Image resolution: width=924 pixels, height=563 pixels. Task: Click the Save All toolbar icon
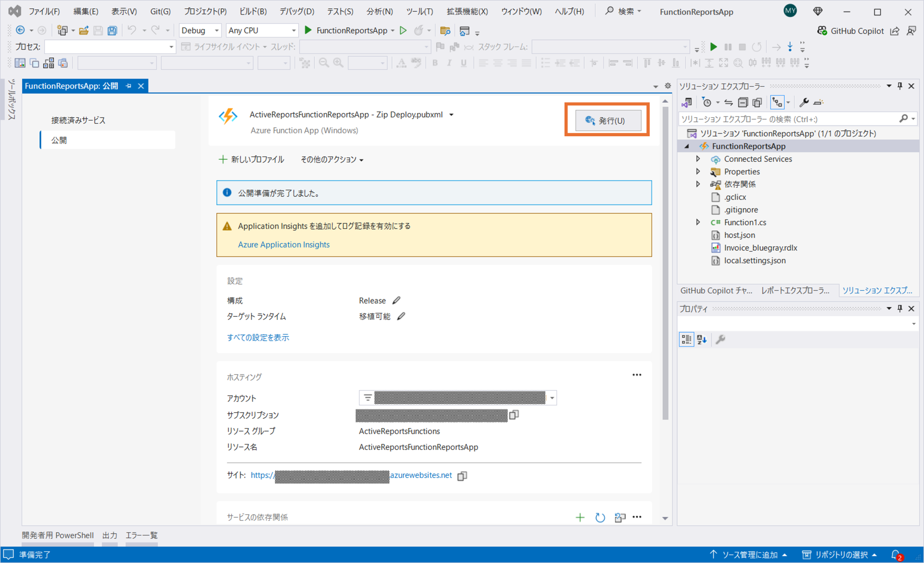pyautogui.click(x=112, y=30)
